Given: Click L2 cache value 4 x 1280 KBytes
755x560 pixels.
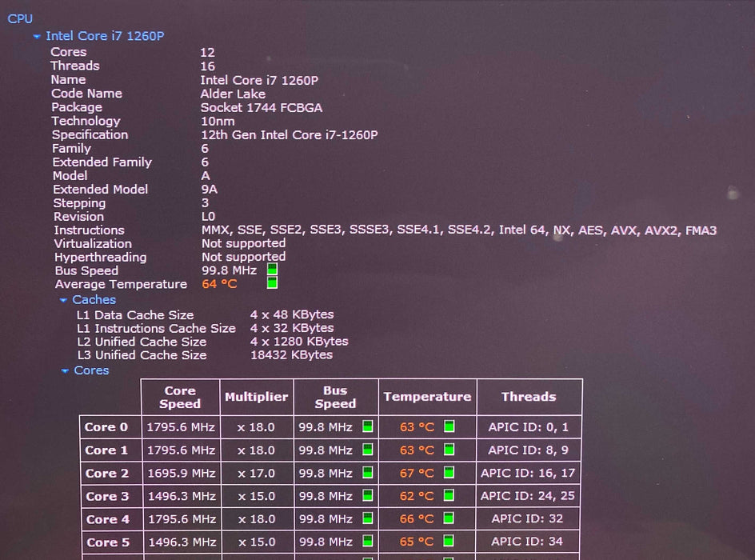Looking at the screenshot, I should (x=299, y=342).
